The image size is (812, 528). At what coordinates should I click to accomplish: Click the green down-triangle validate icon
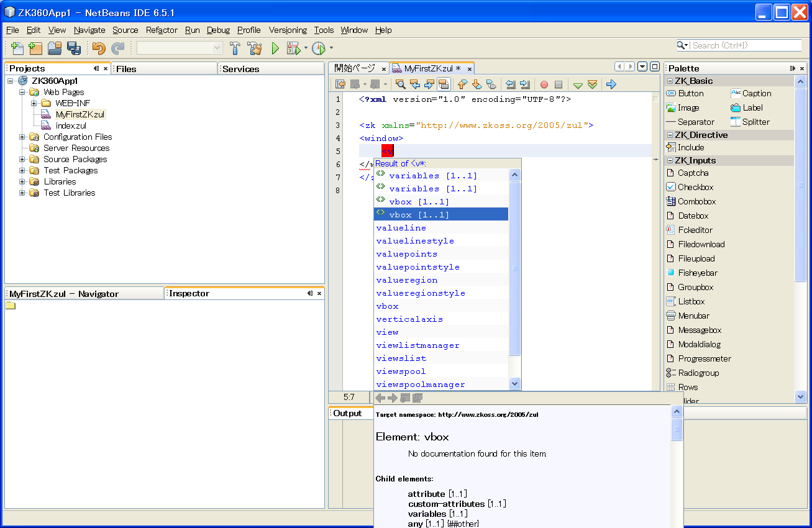[578, 84]
